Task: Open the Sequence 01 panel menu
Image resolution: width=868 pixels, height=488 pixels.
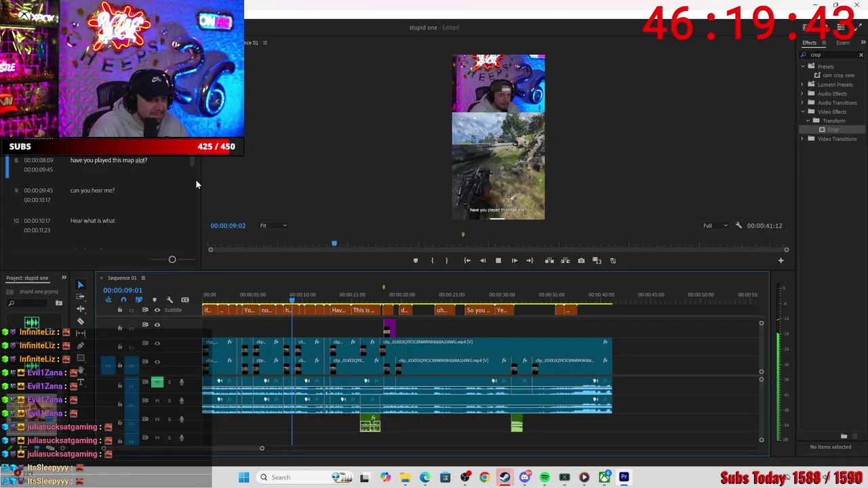Action: pyautogui.click(x=143, y=278)
